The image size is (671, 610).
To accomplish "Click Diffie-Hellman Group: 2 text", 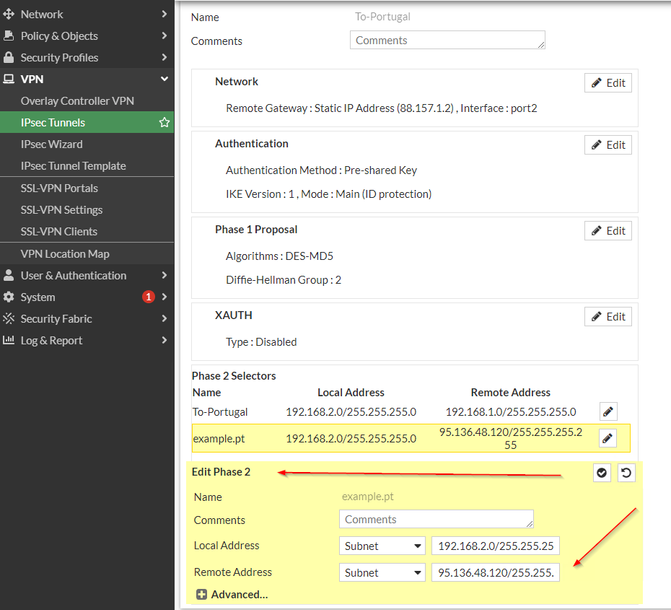I will pyautogui.click(x=283, y=280).
